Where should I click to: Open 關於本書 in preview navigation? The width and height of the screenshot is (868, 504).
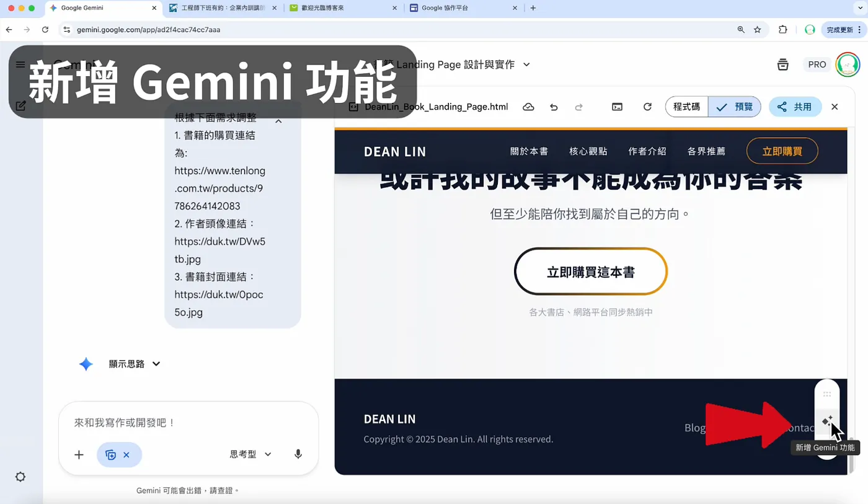pyautogui.click(x=529, y=151)
